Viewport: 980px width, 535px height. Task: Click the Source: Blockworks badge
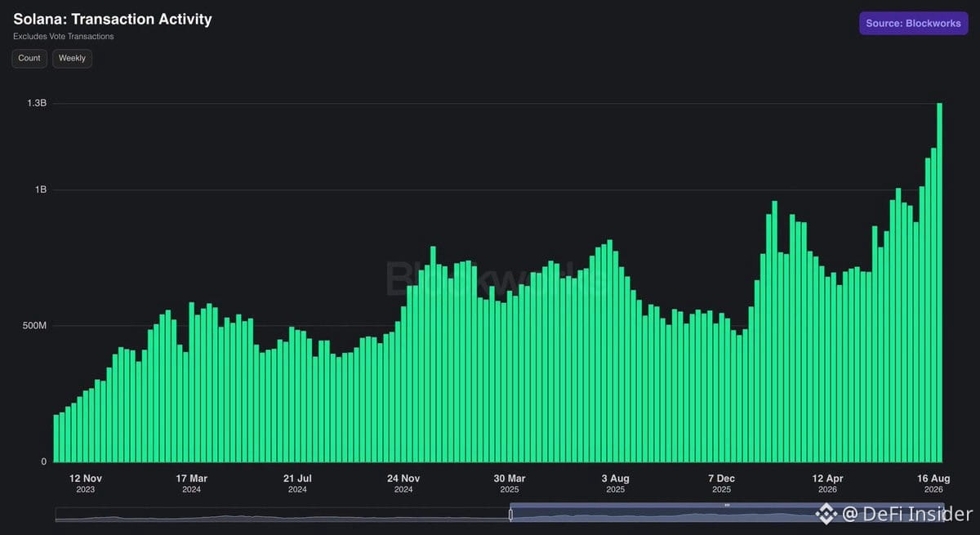pos(913,24)
